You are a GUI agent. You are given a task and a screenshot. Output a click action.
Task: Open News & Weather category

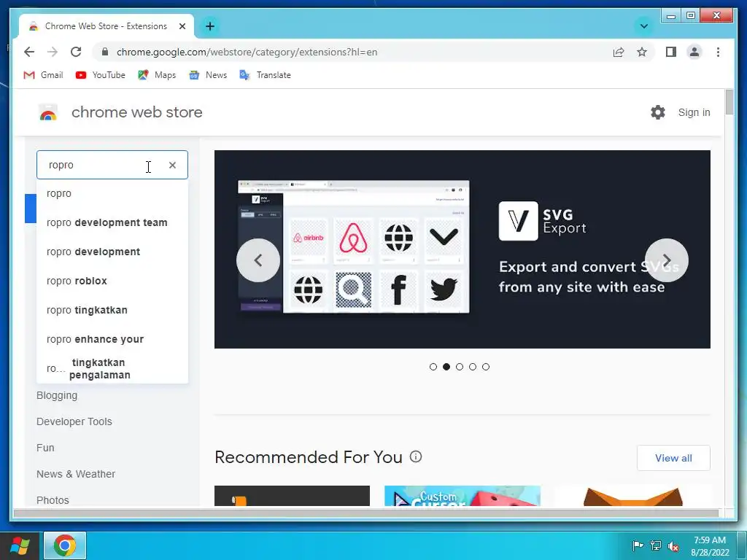pos(76,474)
